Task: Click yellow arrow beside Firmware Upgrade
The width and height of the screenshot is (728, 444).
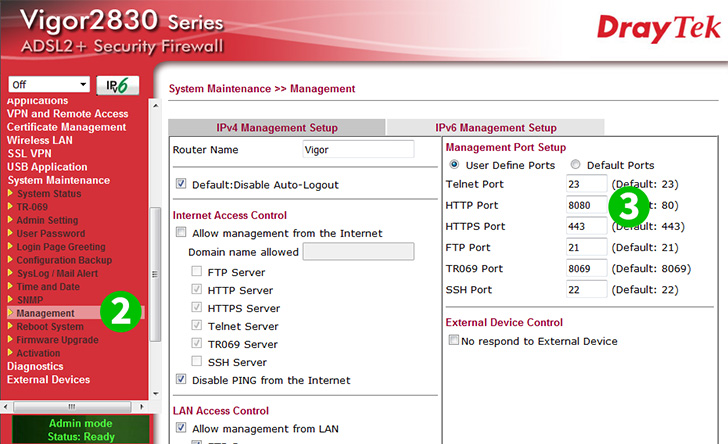Action: [x=10, y=340]
